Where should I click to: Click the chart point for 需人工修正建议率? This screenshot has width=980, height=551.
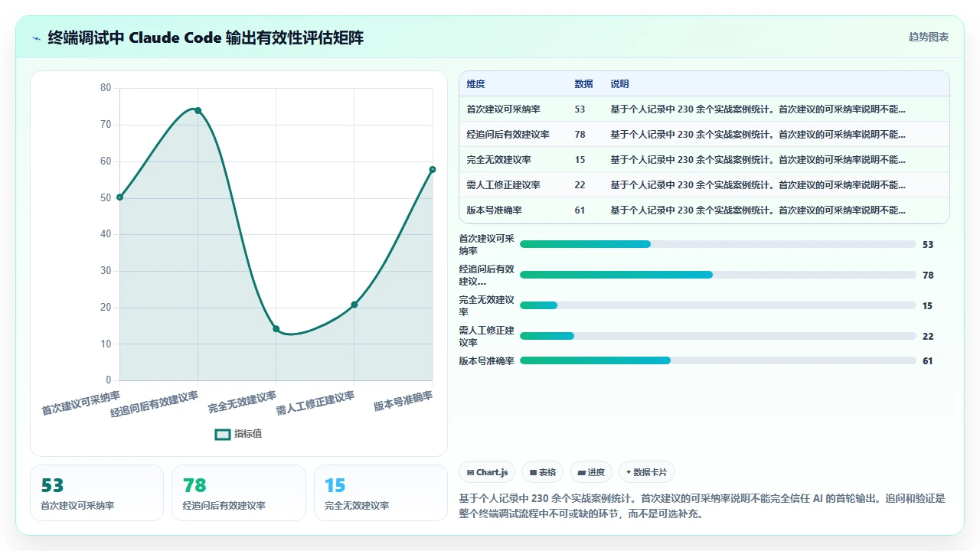pyautogui.click(x=354, y=305)
